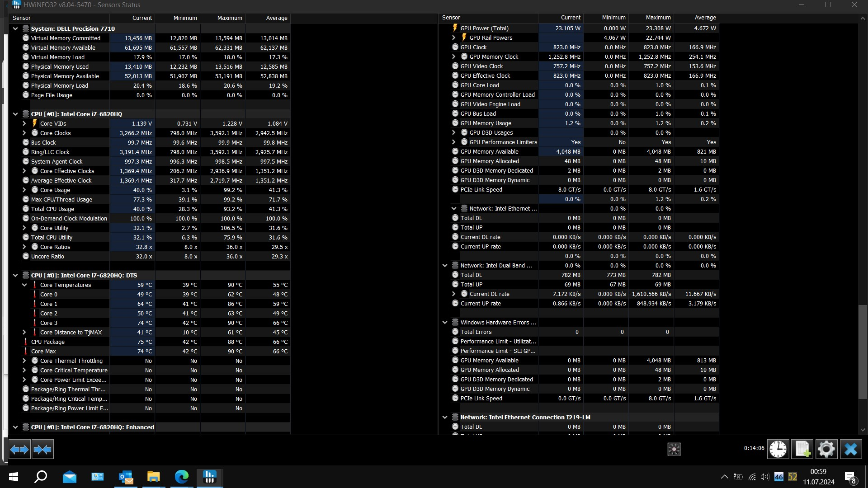The height and width of the screenshot is (488, 868).
Task: Select the CPU Package temperature row
Action: (x=150, y=342)
